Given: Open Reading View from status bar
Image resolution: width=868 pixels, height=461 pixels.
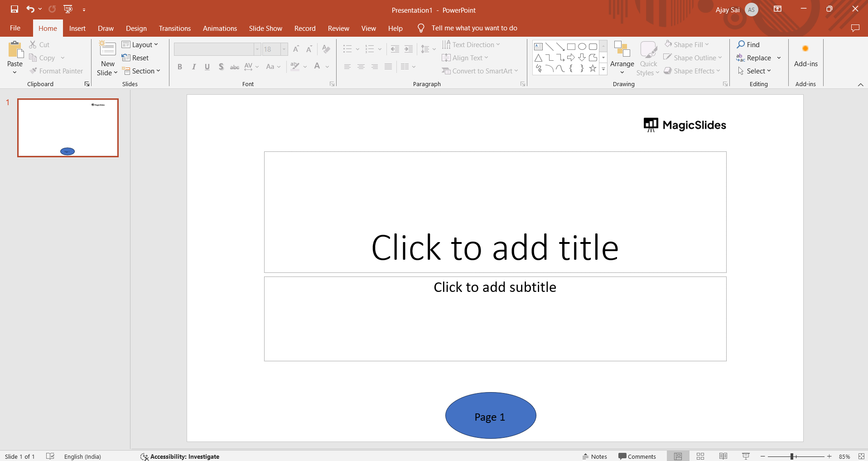Looking at the screenshot, I should (723, 456).
